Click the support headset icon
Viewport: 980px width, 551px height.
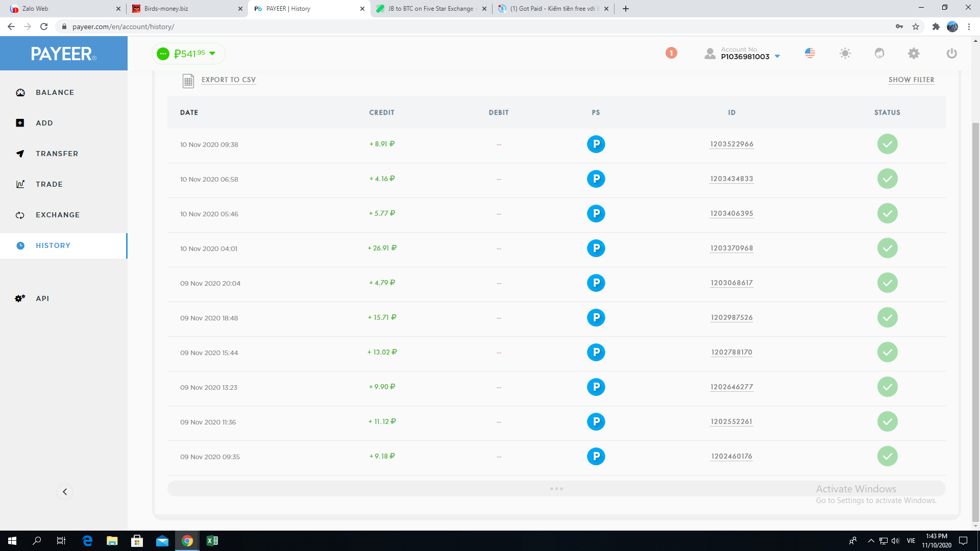(x=879, y=53)
